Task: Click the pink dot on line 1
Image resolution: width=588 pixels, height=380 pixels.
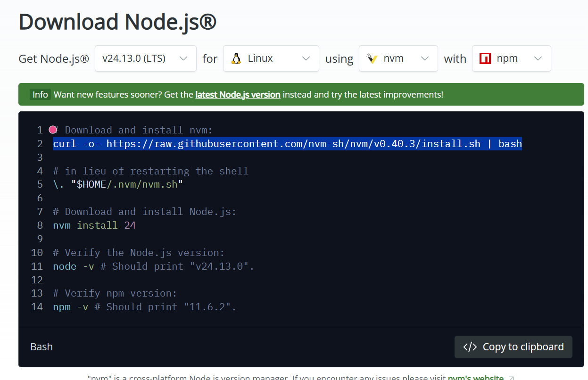Action: [53, 130]
